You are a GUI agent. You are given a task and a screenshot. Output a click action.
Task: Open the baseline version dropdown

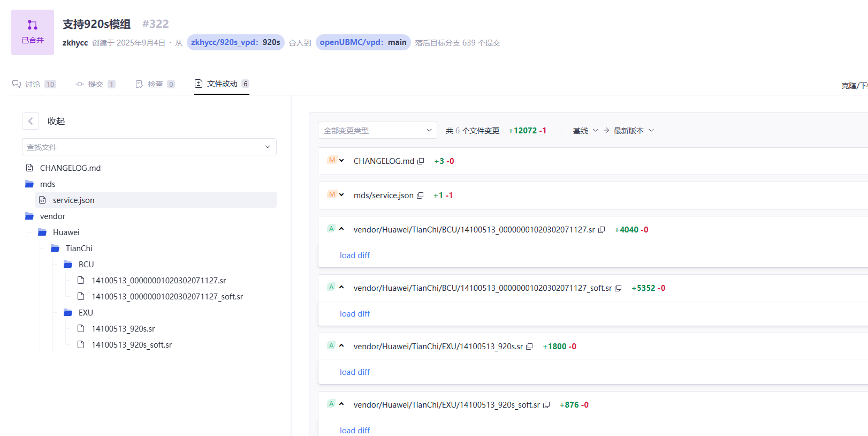click(x=585, y=131)
